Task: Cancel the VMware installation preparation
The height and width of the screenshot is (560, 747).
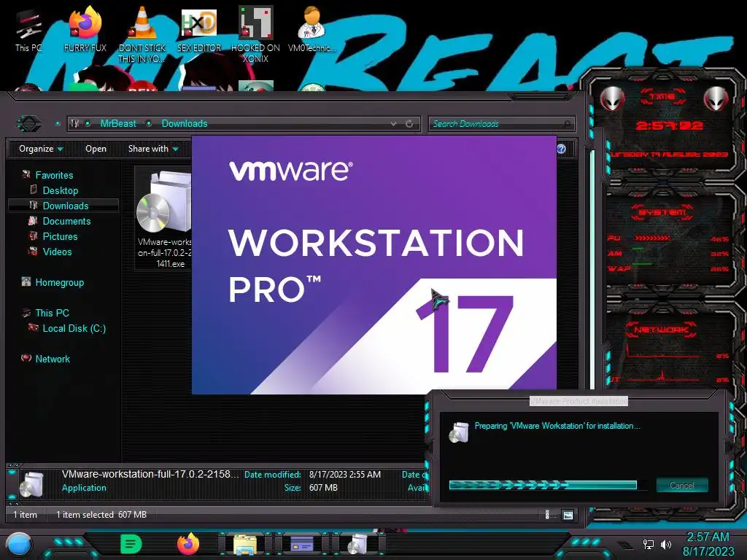Action: pos(682,485)
